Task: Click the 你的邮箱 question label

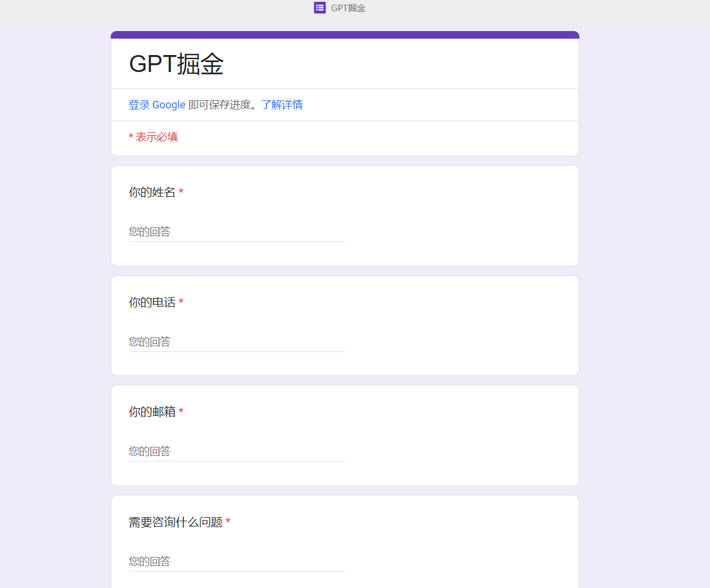Action: [152, 412]
